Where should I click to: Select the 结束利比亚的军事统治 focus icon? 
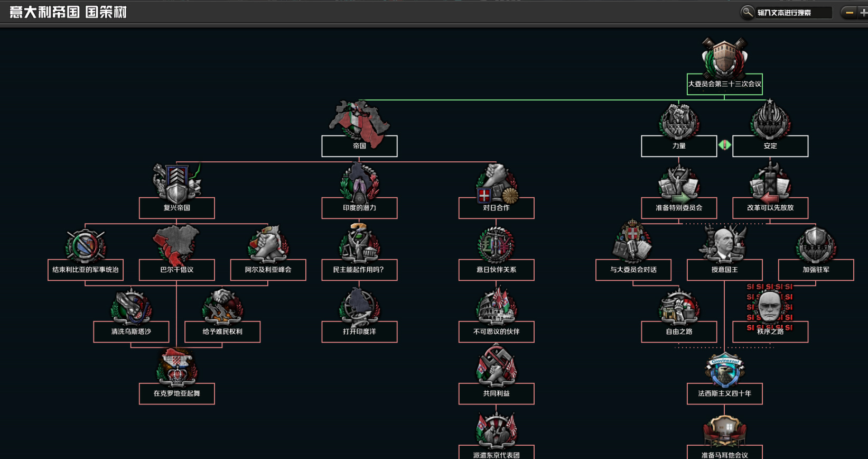86,245
